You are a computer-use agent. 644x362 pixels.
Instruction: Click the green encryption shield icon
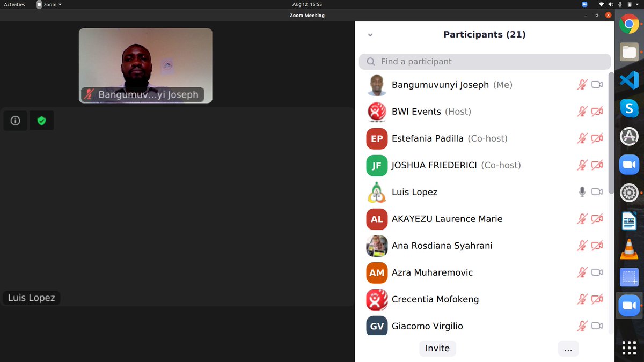[x=41, y=121]
